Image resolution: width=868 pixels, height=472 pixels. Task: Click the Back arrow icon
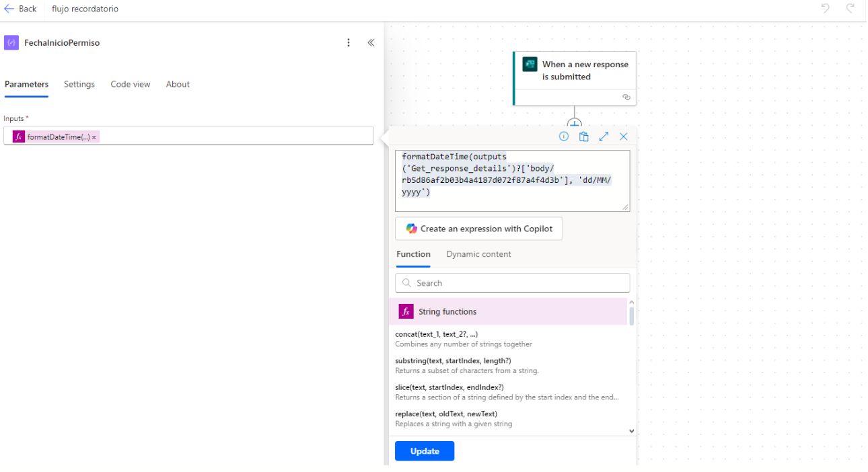tap(9, 9)
